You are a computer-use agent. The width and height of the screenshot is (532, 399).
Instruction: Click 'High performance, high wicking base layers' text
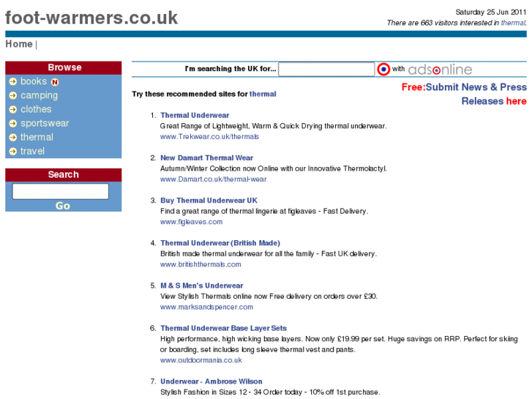coord(339,344)
